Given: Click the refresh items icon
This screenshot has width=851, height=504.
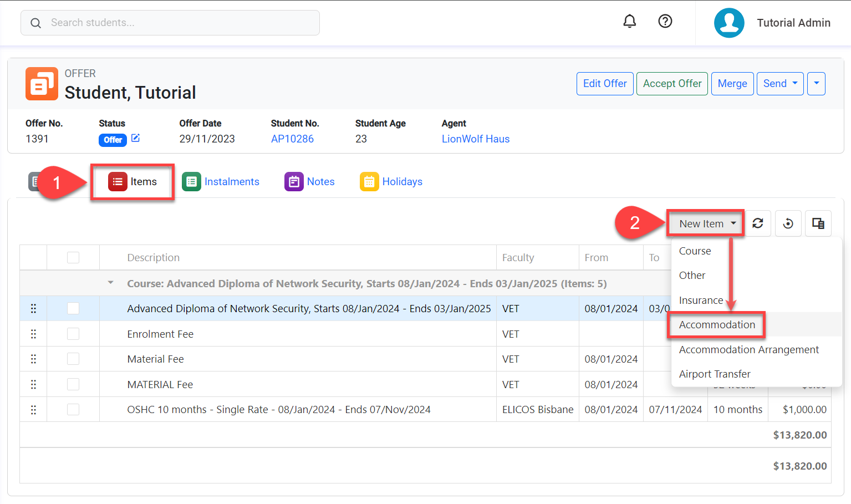Looking at the screenshot, I should tap(758, 223).
